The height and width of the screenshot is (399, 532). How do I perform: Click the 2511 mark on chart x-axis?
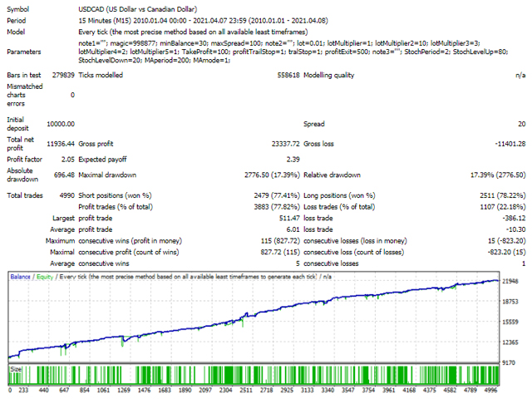(x=245, y=389)
